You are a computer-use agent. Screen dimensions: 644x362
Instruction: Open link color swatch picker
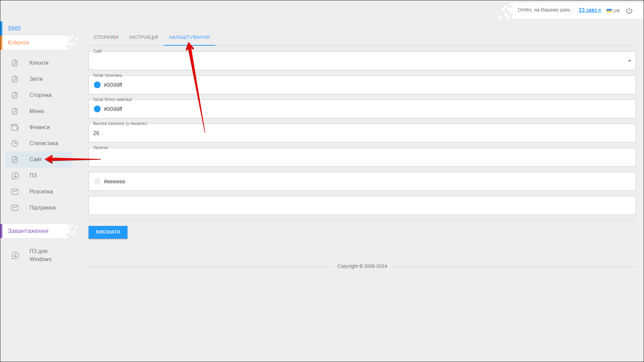(x=97, y=85)
